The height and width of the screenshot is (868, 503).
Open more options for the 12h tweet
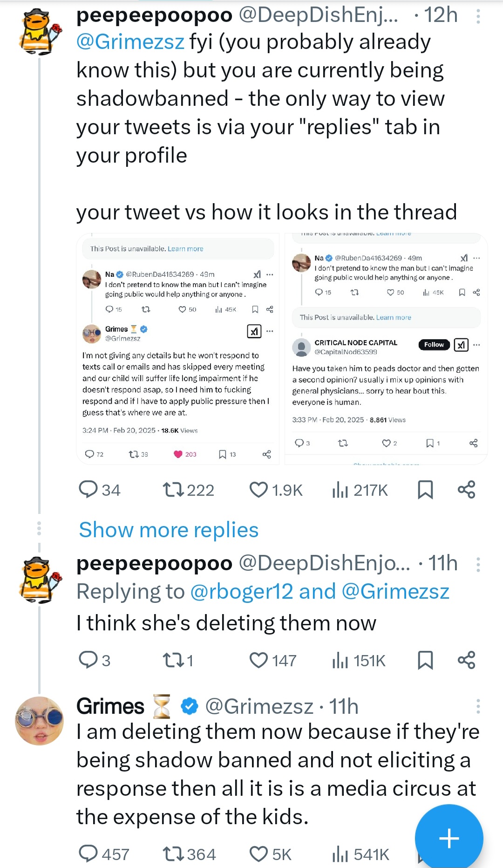pyautogui.click(x=478, y=17)
